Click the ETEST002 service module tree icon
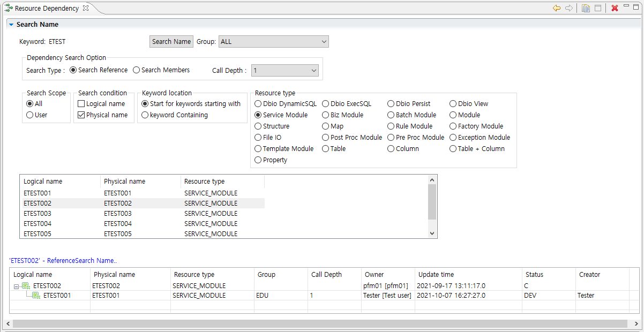644x332 pixels. [x=26, y=286]
